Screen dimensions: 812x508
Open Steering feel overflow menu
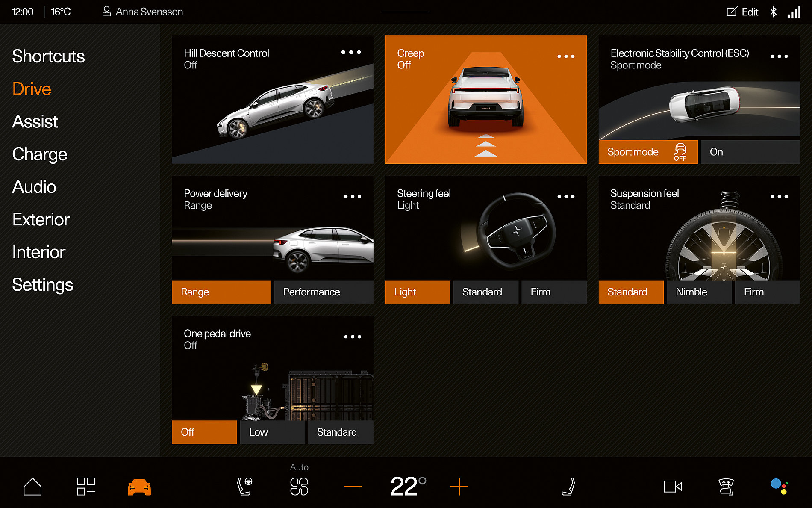click(x=566, y=196)
